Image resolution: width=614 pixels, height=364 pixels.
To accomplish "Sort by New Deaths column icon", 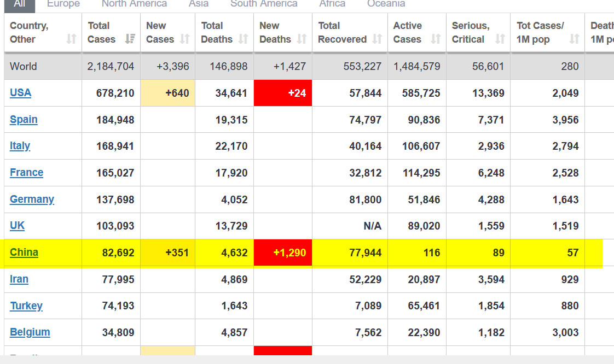I will pos(302,39).
